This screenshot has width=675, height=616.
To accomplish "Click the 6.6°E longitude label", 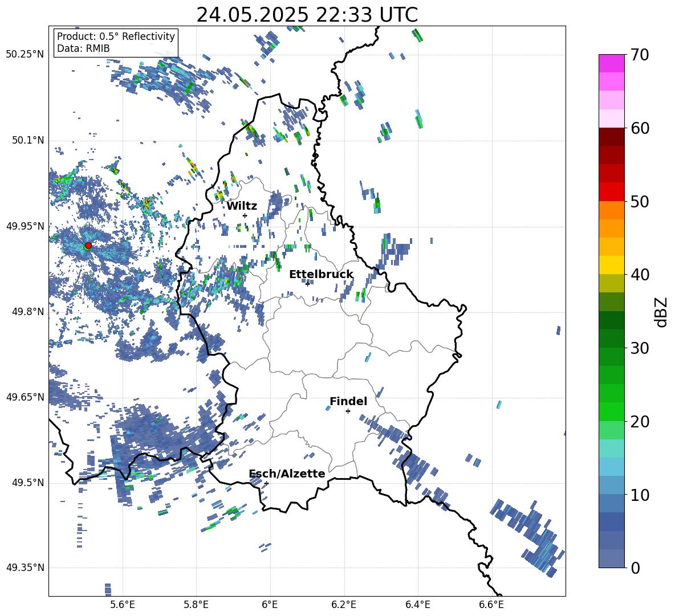I will point(491,605).
